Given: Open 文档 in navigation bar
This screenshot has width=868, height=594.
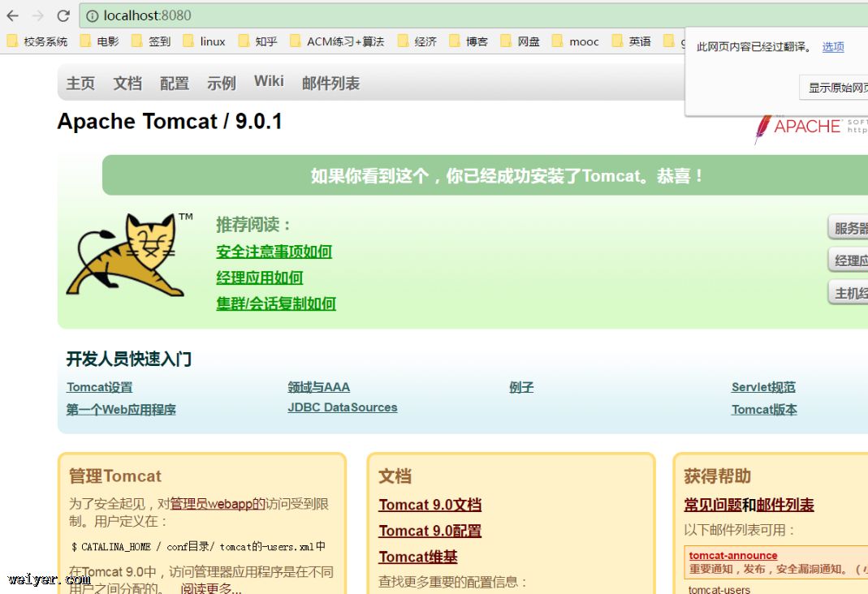Looking at the screenshot, I should pyautogui.click(x=127, y=83).
